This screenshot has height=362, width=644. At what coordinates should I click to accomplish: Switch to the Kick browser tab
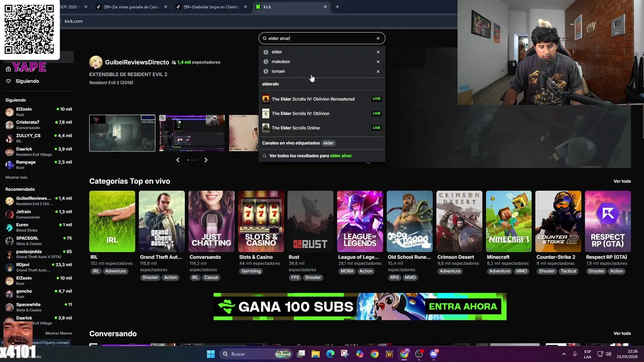(292, 7)
